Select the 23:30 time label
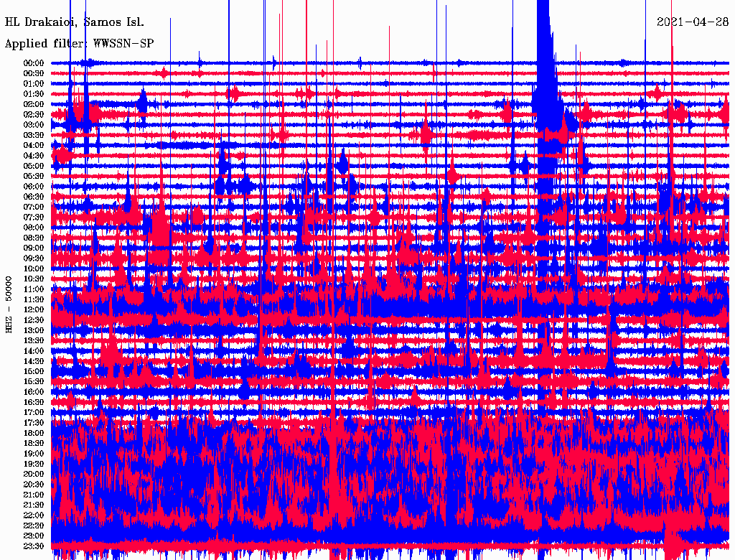Viewport: 735px width, 560px height. [34, 546]
